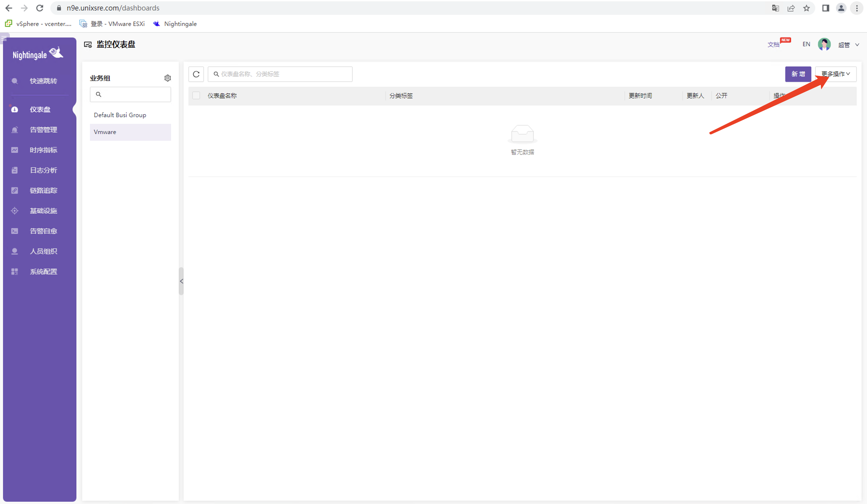Click the 基础设施 target icon
Viewport: 867px width, 504px height.
click(x=14, y=211)
